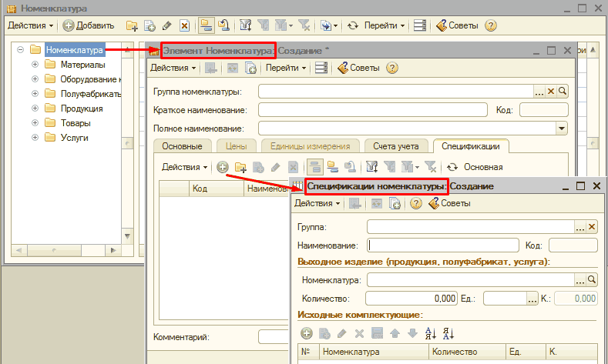Click the Количество field showing 0,000
The width and height of the screenshot is (608, 364).
click(x=411, y=299)
